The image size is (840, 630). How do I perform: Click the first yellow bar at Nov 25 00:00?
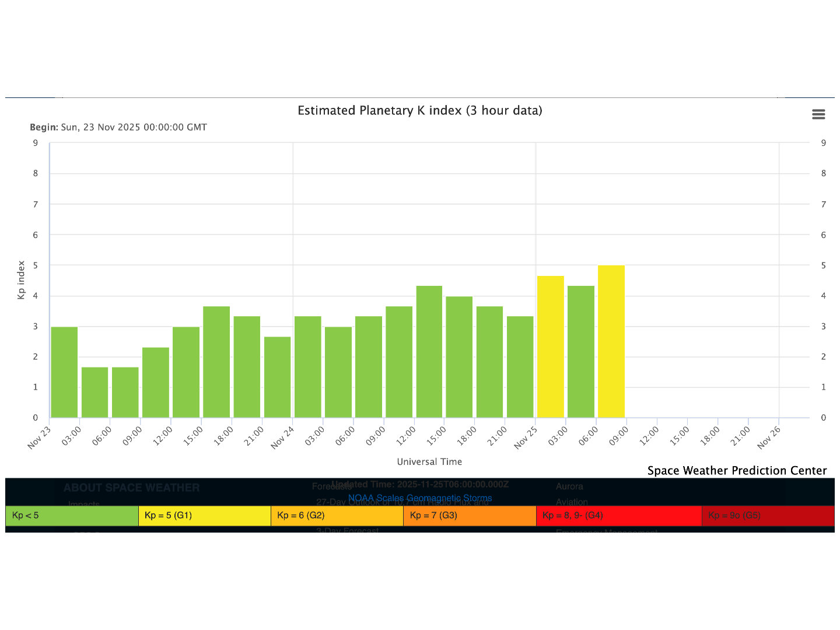coord(551,347)
